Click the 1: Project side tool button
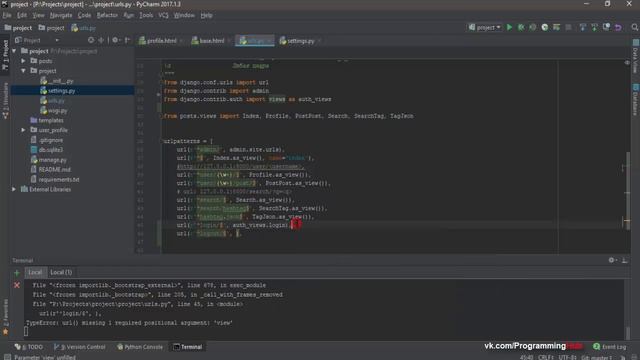This screenshot has height=360, width=640. [x=5, y=55]
